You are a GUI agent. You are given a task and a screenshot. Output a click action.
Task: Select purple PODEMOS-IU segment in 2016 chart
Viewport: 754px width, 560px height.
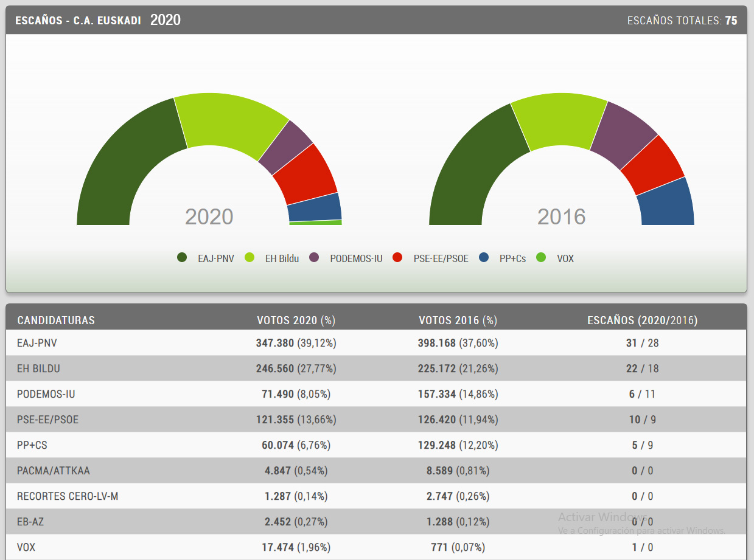[621, 134]
